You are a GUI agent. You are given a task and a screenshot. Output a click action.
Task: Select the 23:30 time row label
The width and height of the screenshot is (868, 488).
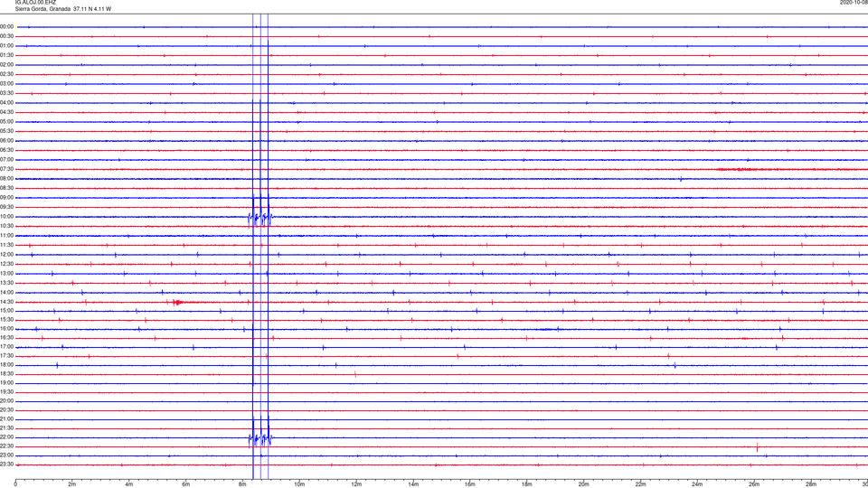coord(6,465)
